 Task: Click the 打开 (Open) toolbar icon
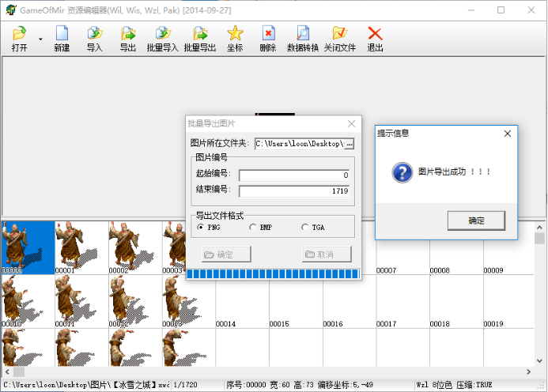click(19, 39)
